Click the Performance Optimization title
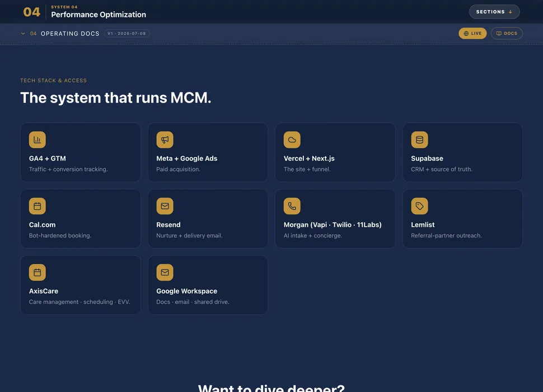The width and height of the screenshot is (543, 392). click(x=99, y=15)
